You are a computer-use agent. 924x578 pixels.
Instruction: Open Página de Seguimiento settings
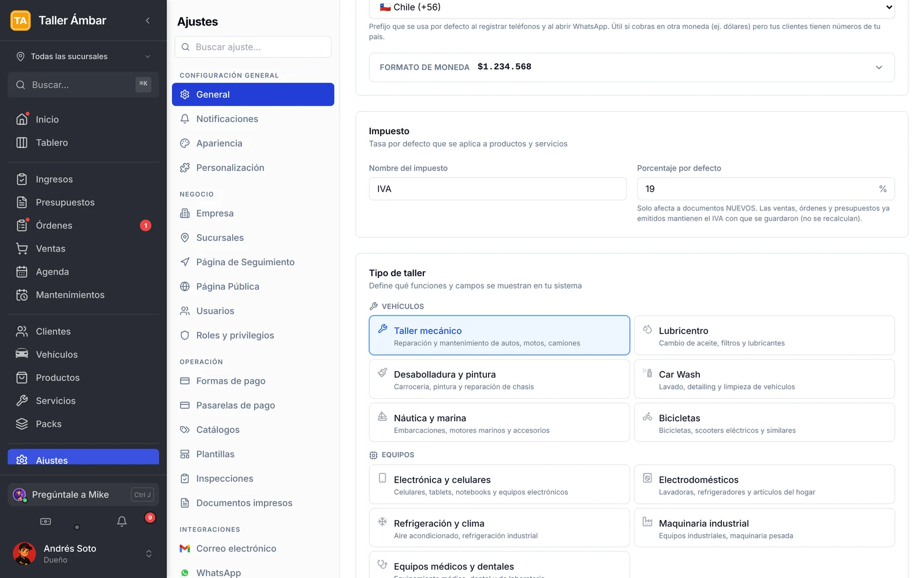[x=253, y=262]
